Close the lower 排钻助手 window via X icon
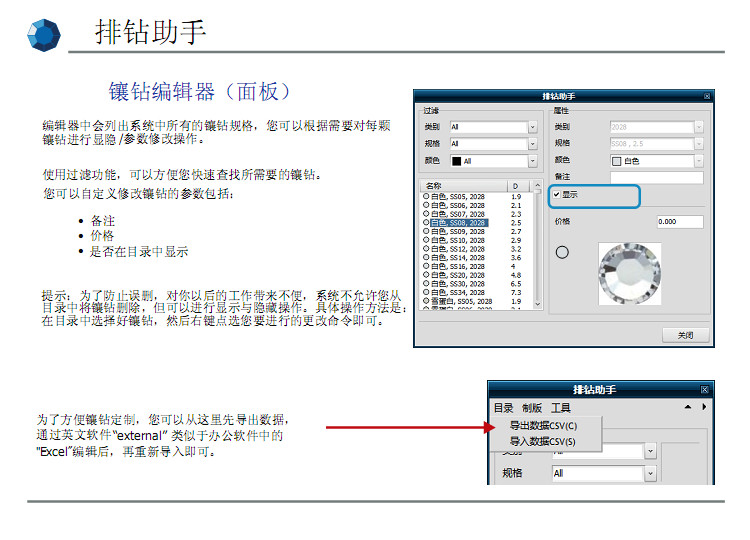750x540 pixels. tap(705, 388)
